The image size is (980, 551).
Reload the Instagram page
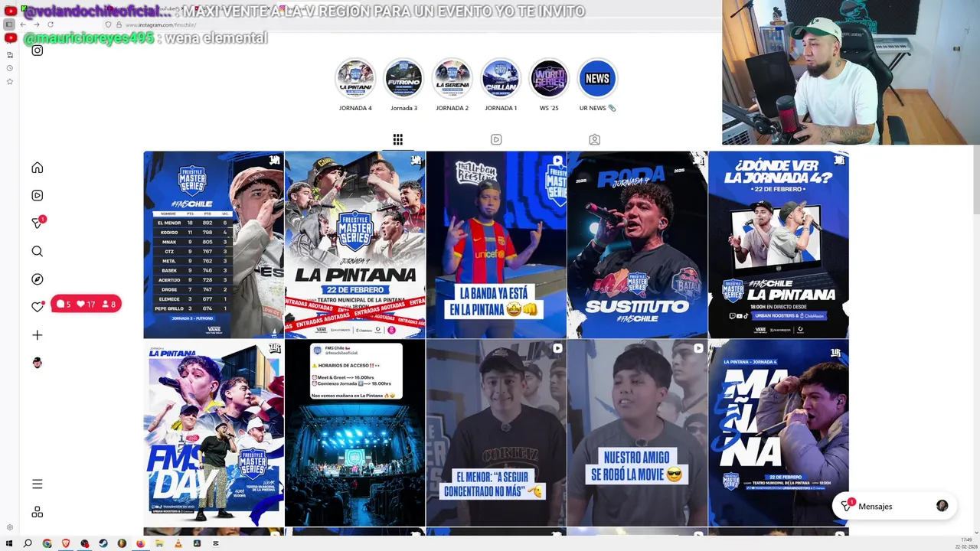click(x=50, y=24)
